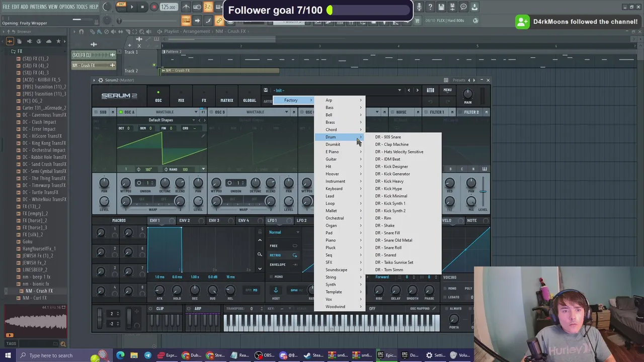Go to next preset arrow in Serum
This screenshot has width=644, height=362.
click(x=417, y=90)
